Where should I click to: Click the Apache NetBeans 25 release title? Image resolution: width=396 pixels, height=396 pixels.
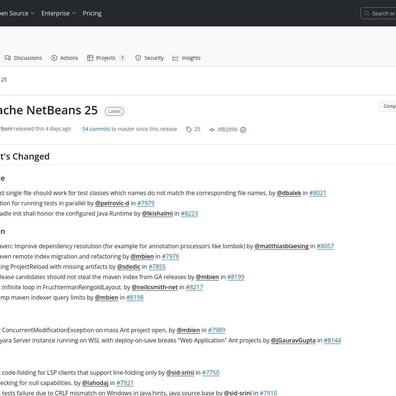[49, 110]
